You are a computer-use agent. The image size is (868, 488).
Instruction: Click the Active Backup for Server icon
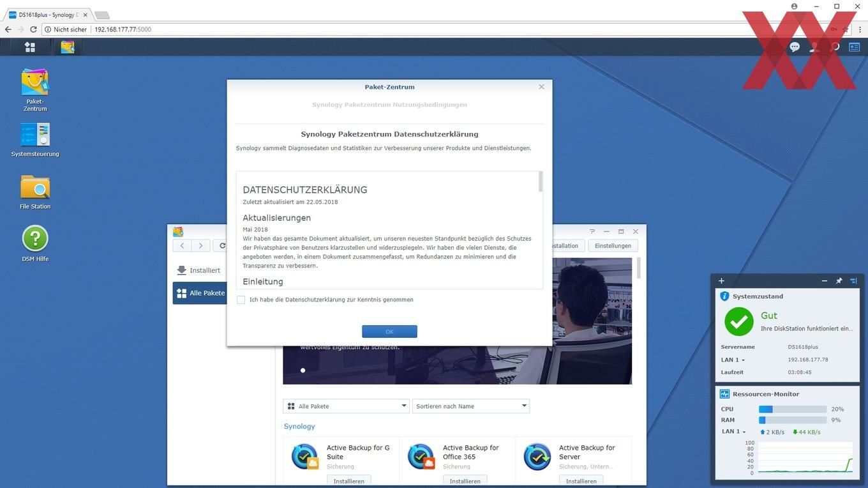(x=537, y=457)
